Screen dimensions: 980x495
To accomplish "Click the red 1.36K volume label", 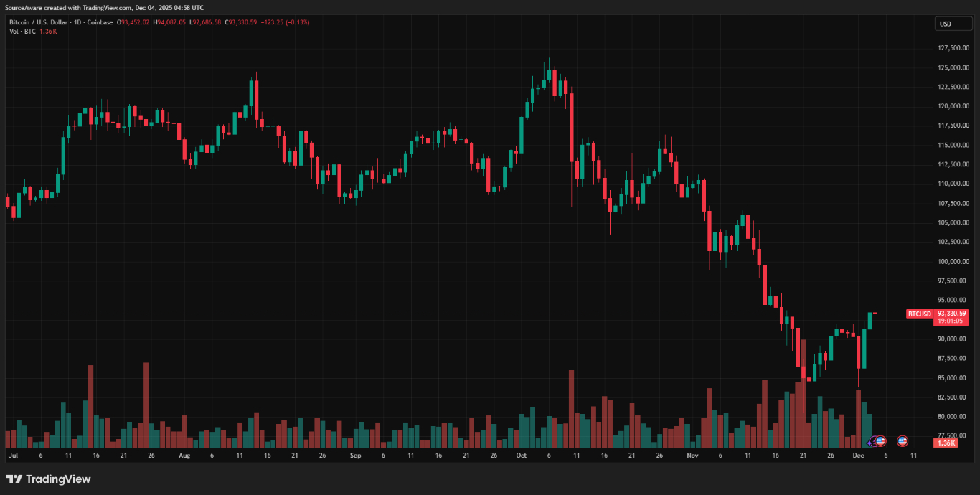I will (x=946, y=443).
